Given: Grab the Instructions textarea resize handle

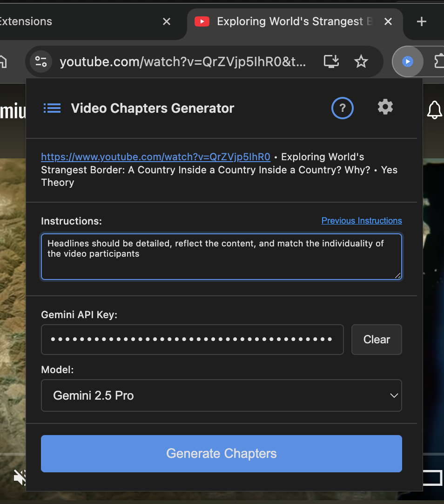Looking at the screenshot, I should click(x=397, y=275).
